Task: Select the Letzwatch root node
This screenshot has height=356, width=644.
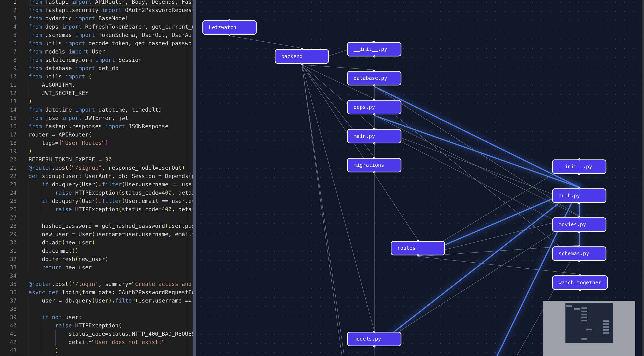Action: coord(229,27)
